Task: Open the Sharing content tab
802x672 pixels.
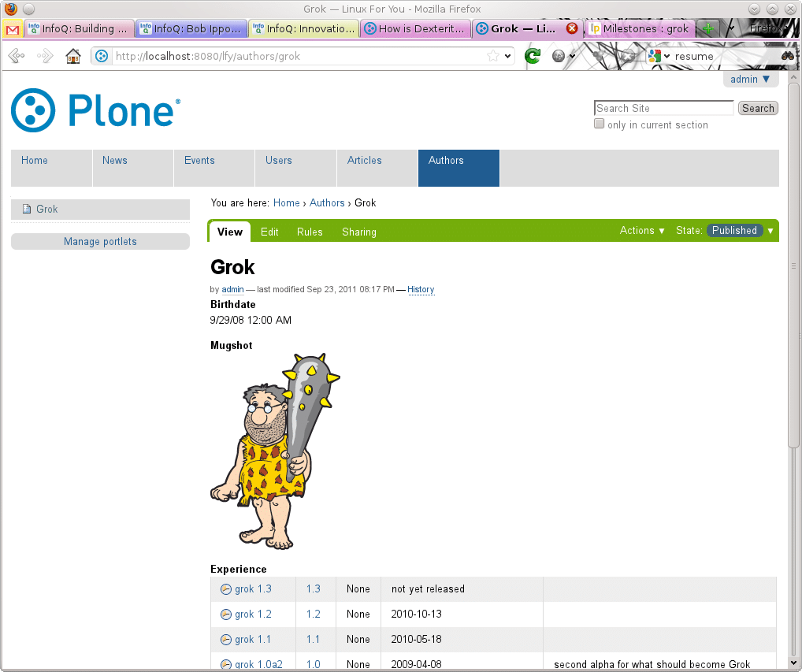Action: click(359, 232)
